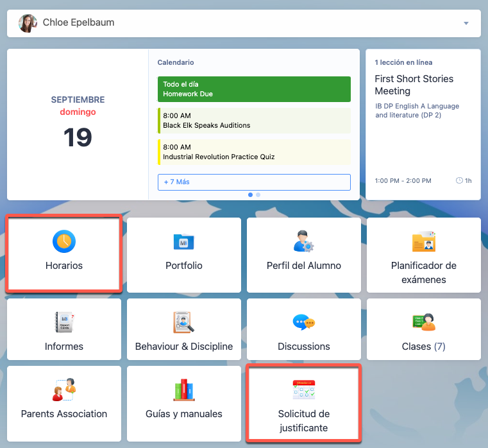
Task: Open the Informes report cards icon
Action: pyautogui.click(x=64, y=322)
